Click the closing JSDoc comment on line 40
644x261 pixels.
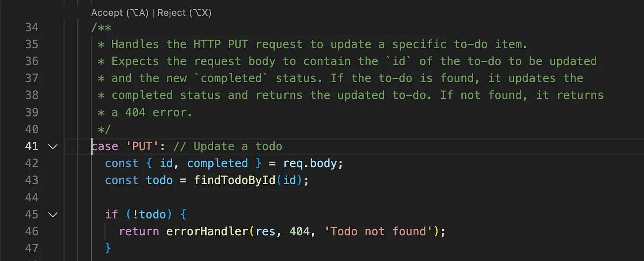pyautogui.click(x=105, y=129)
